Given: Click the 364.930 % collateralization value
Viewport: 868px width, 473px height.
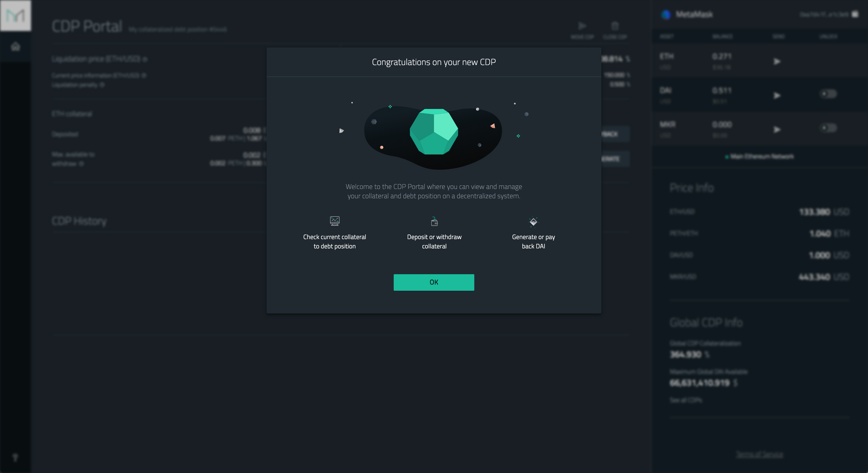Looking at the screenshot, I should (x=689, y=354).
